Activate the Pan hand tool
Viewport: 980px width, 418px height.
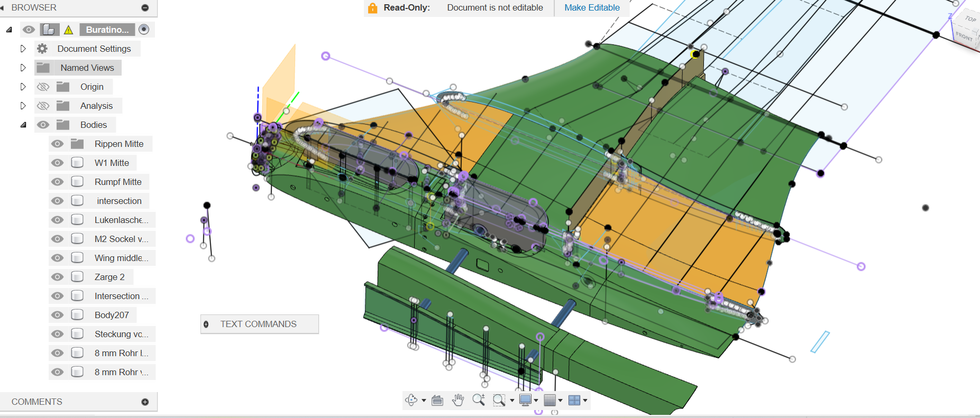coord(458,400)
